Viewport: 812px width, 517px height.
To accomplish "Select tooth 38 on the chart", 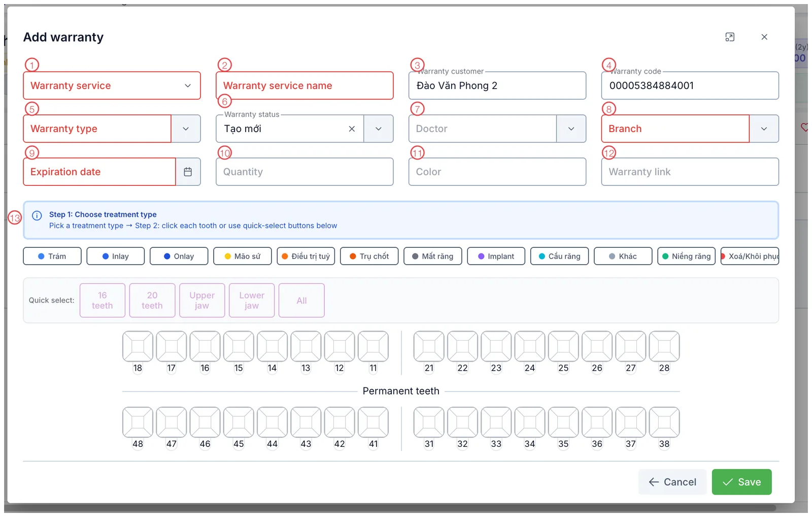I will pyautogui.click(x=664, y=422).
